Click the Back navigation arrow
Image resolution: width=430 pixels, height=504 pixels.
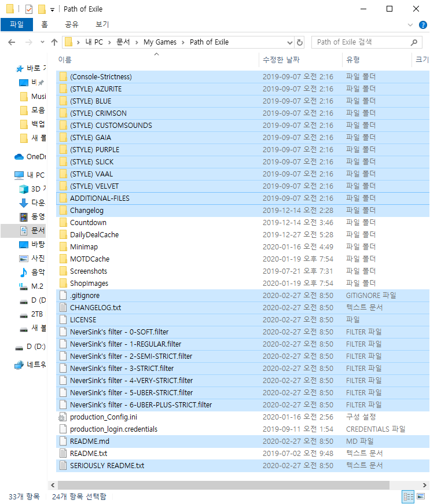(x=12, y=42)
